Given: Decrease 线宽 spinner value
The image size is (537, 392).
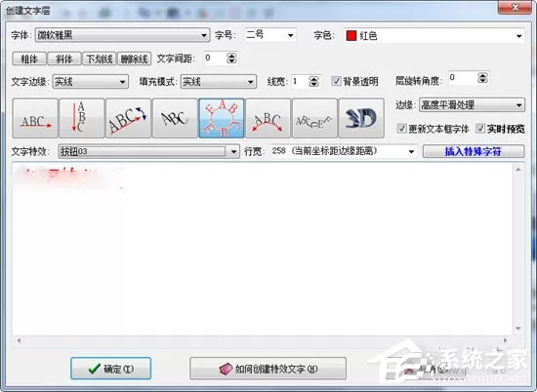Looking at the screenshot, I should [x=314, y=85].
